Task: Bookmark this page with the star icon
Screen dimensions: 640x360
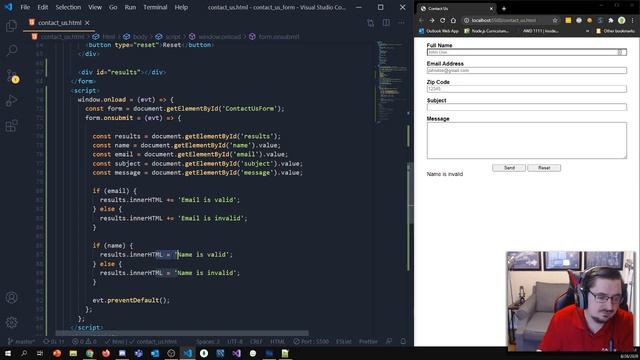Action: 555,20
